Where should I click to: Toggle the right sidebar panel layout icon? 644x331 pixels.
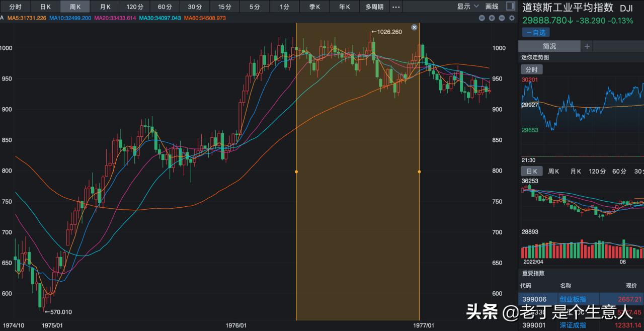[510, 6]
